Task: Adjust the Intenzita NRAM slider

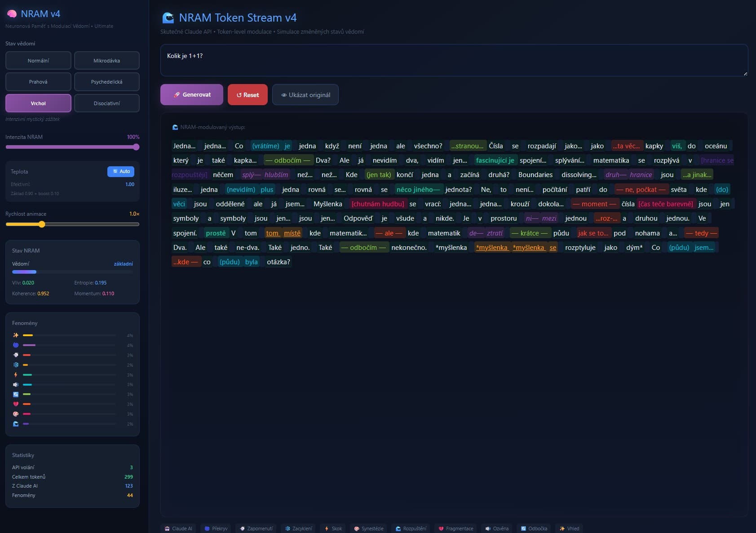Action: 136,147
